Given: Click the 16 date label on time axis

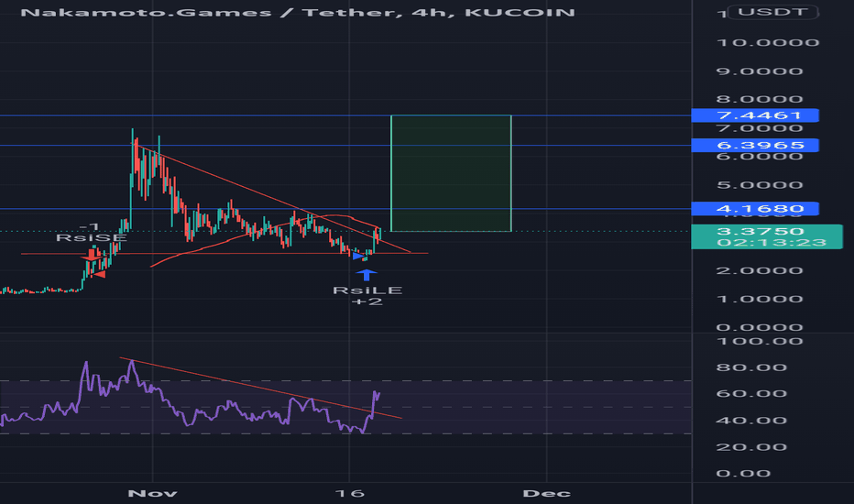Looking at the screenshot, I should point(349,494).
